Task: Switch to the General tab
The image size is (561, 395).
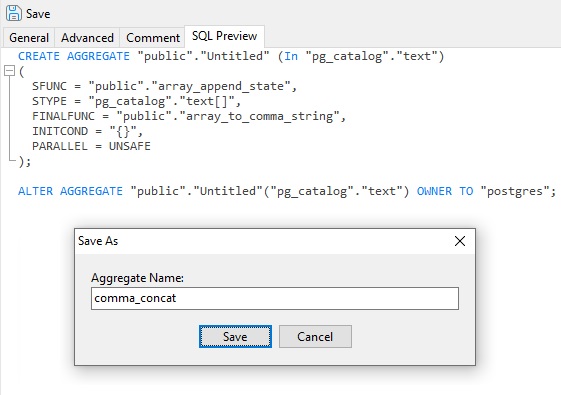Action: coord(29,38)
